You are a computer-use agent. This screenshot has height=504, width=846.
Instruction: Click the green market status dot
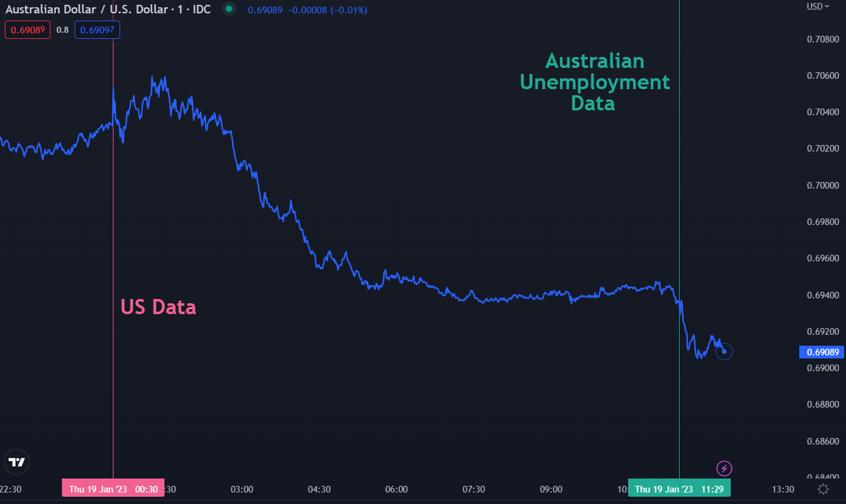point(229,9)
